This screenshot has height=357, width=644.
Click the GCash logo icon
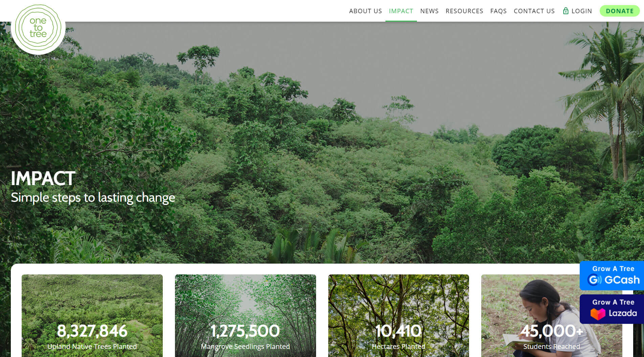595,280
